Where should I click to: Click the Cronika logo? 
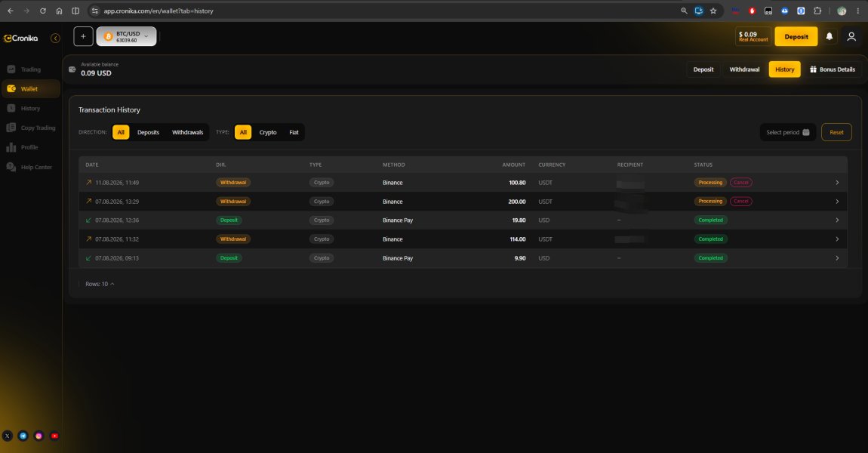click(20, 39)
